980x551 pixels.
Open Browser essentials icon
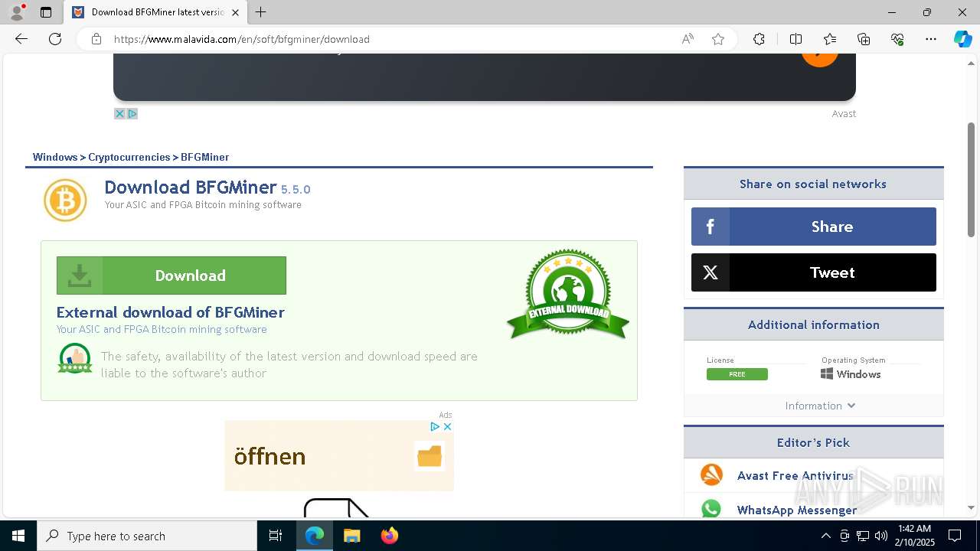pyautogui.click(x=897, y=39)
